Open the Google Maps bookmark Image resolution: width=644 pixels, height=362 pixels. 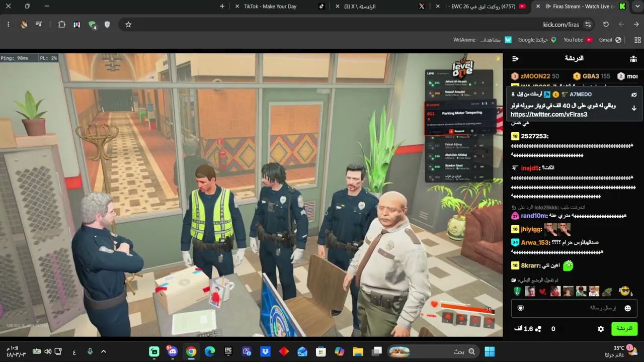537,40
